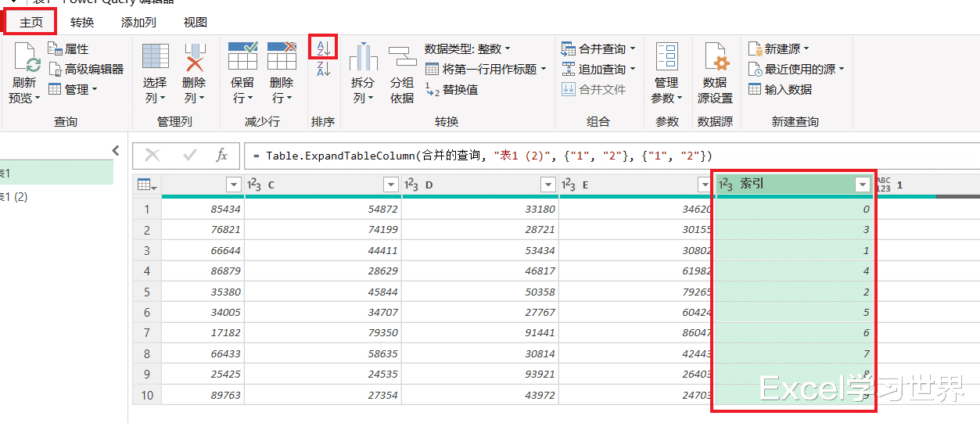Select row number 1 header
Screen dimensions: 980x423
click(x=147, y=209)
